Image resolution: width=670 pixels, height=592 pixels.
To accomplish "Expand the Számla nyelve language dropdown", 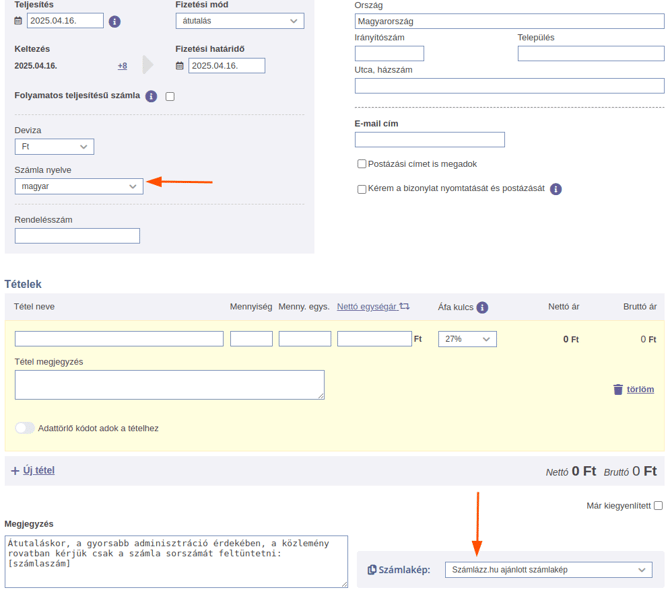I will 79,186.
